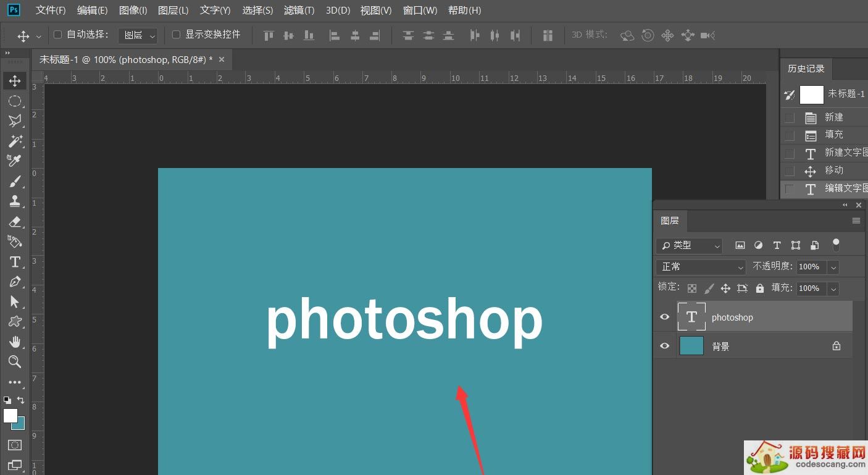Image resolution: width=868 pixels, height=475 pixels.
Task: Toggle lock image pixels brush icon
Action: [709, 288]
